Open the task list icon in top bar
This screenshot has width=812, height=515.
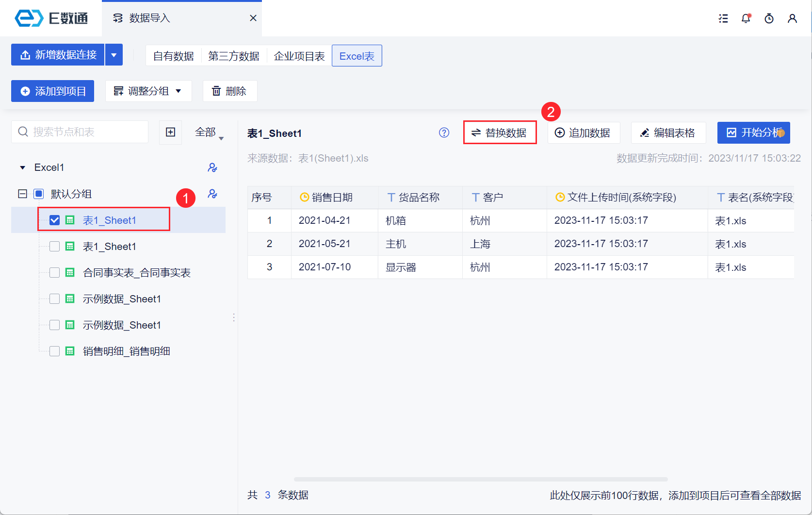click(x=723, y=18)
